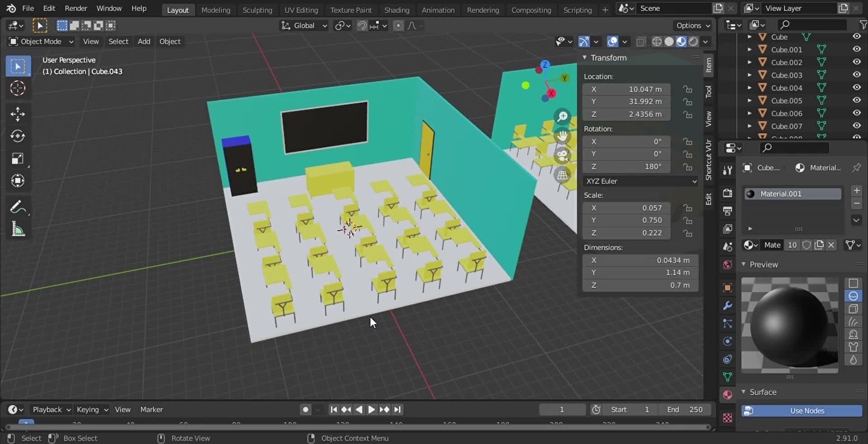Open the XYZ Euler rotation mode dropdown
868x444 pixels.
(x=640, y=181)
